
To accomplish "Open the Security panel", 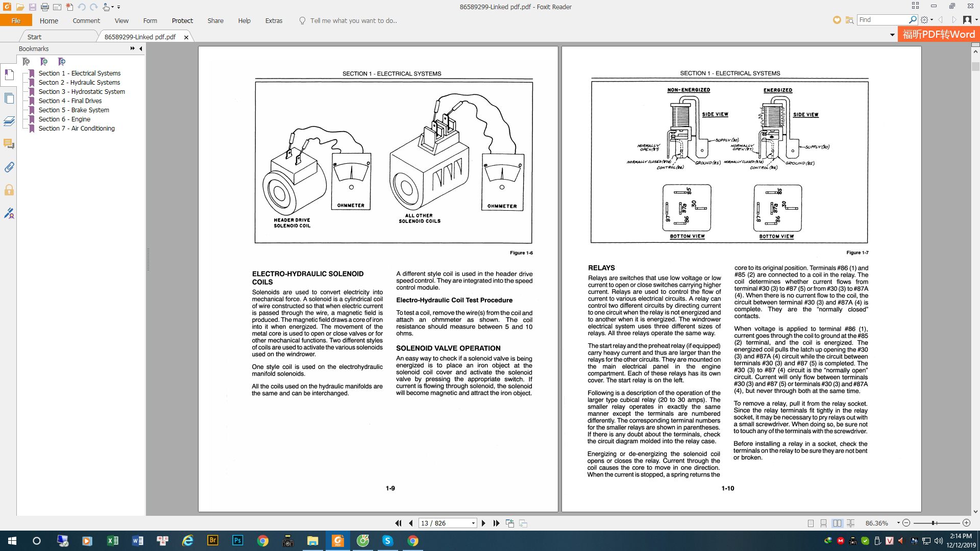I will point(9,190).
